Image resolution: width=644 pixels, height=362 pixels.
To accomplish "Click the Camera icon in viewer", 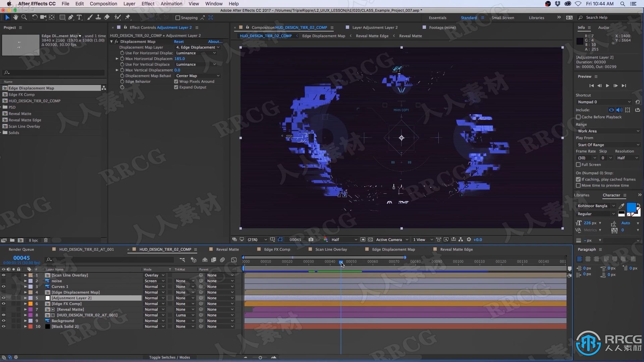I will tap(311, 239).
